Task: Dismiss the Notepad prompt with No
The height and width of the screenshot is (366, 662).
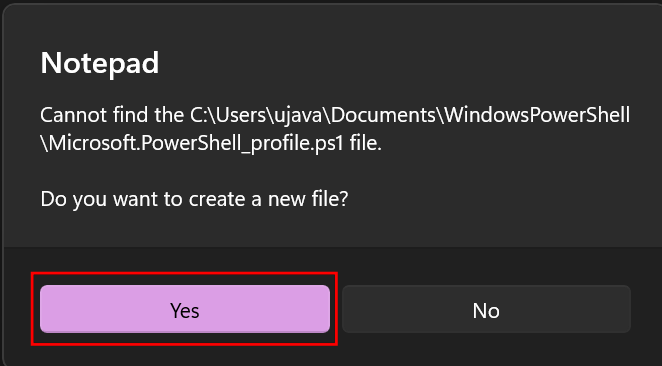Action: 486,309
